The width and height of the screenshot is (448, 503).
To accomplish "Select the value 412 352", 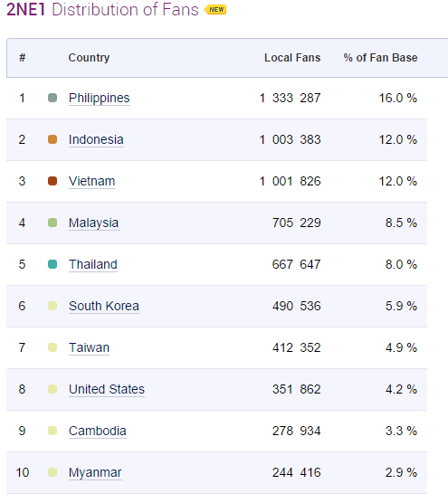I will tap(297, 347).
